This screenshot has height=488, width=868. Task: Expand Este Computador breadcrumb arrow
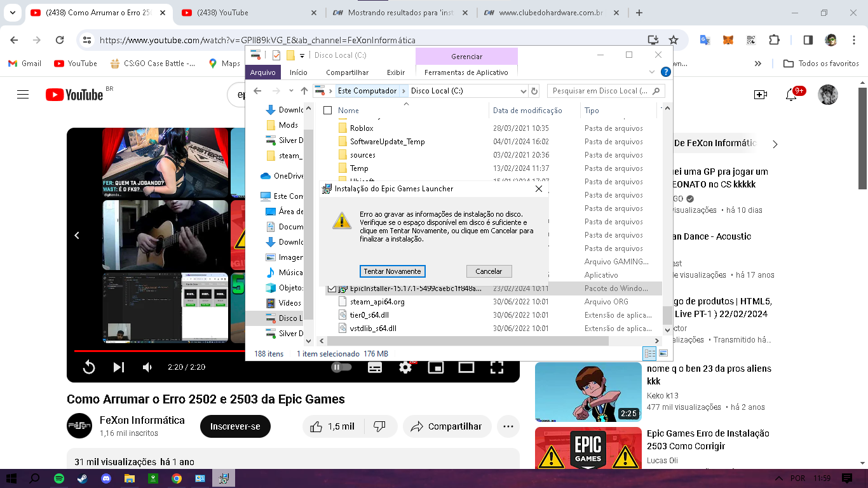402,91
